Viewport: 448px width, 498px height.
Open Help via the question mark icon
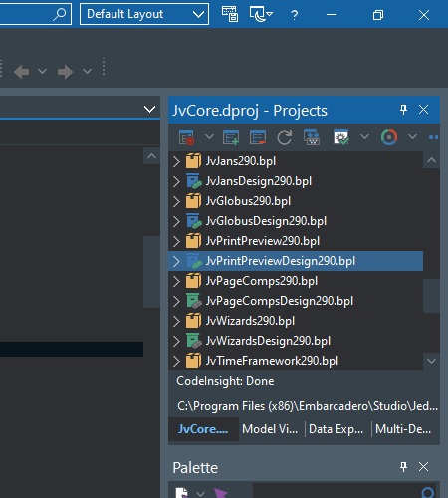coord(294,15)
